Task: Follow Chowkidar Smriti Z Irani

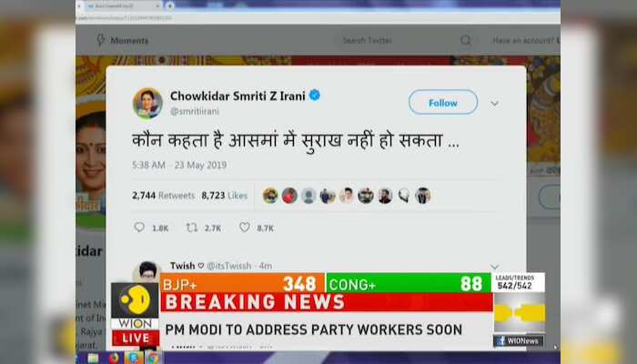Action: [443, 102]
